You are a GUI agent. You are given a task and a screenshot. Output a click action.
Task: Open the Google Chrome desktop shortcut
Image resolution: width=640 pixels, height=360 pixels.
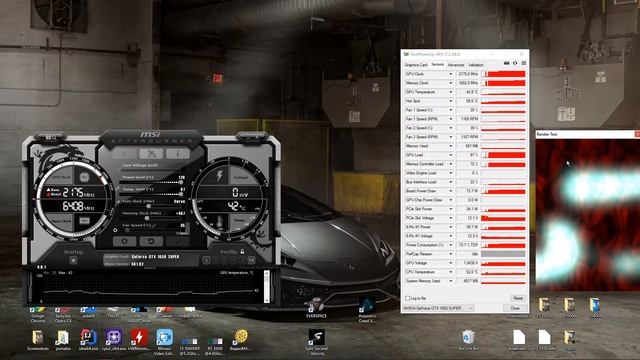coord(38,315)
